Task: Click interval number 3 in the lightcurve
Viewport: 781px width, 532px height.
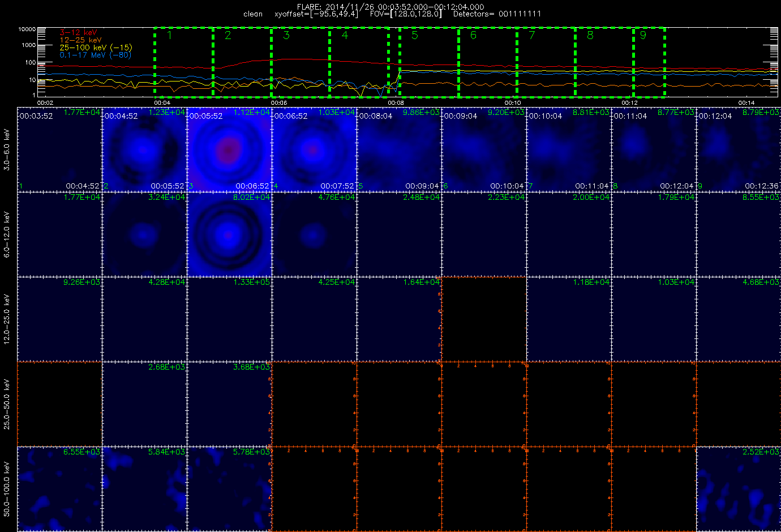Action: tap(286, 35)
